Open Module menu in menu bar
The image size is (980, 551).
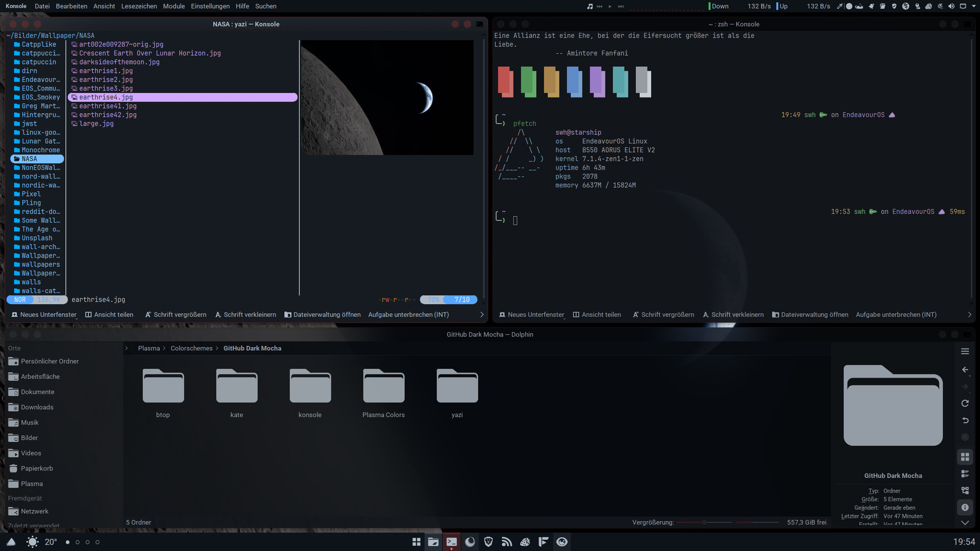[174, 6]
